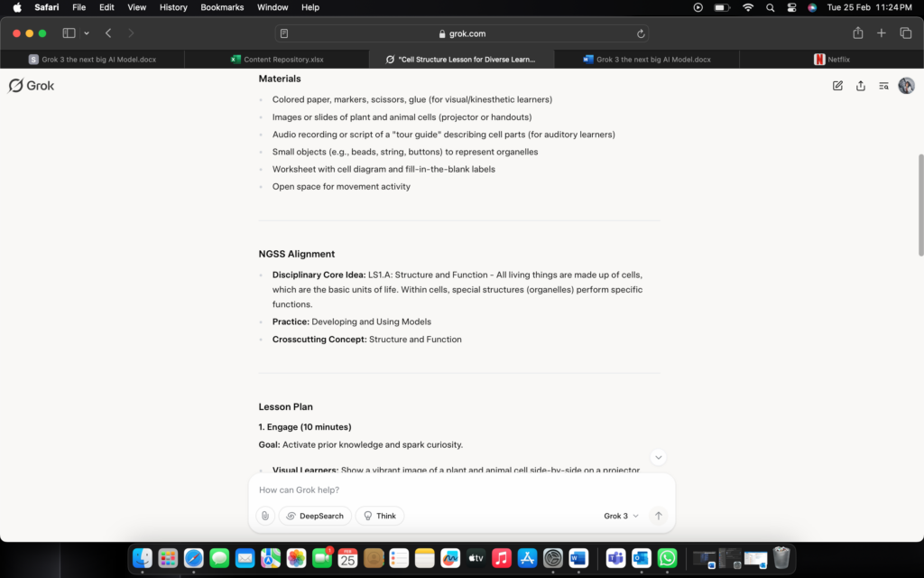Open Safari's tab overview icon

point(906,33)
